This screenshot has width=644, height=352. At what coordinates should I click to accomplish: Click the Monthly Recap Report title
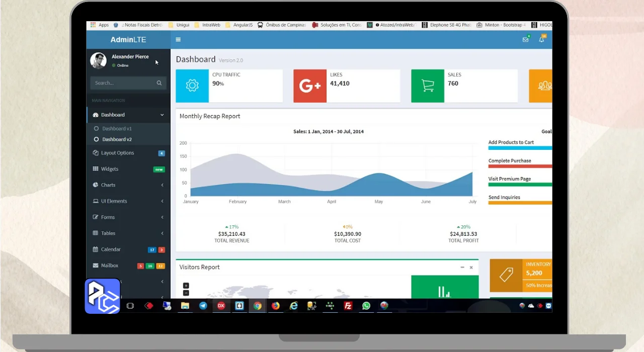pos(210,116)
